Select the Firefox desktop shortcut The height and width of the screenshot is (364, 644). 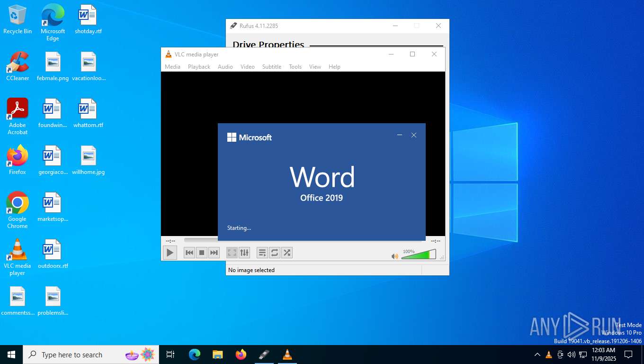[x=18, y=160]
